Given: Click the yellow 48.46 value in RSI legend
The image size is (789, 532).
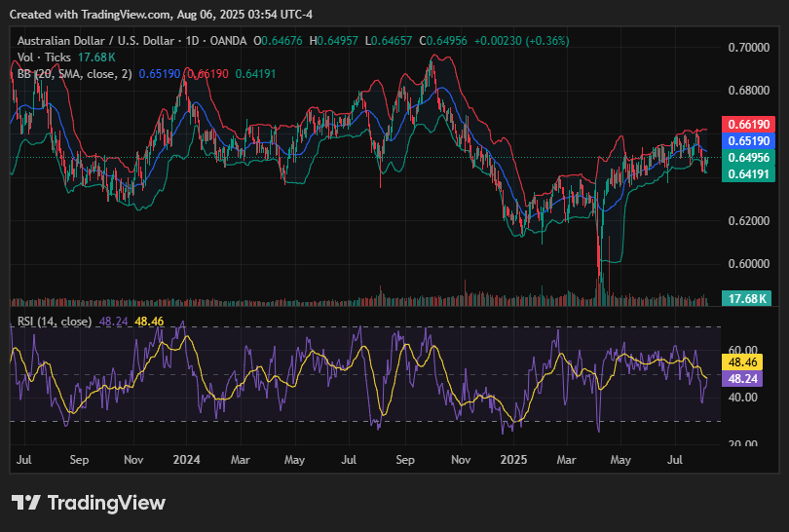Looking at the screenshot, I should pos(149,322).
